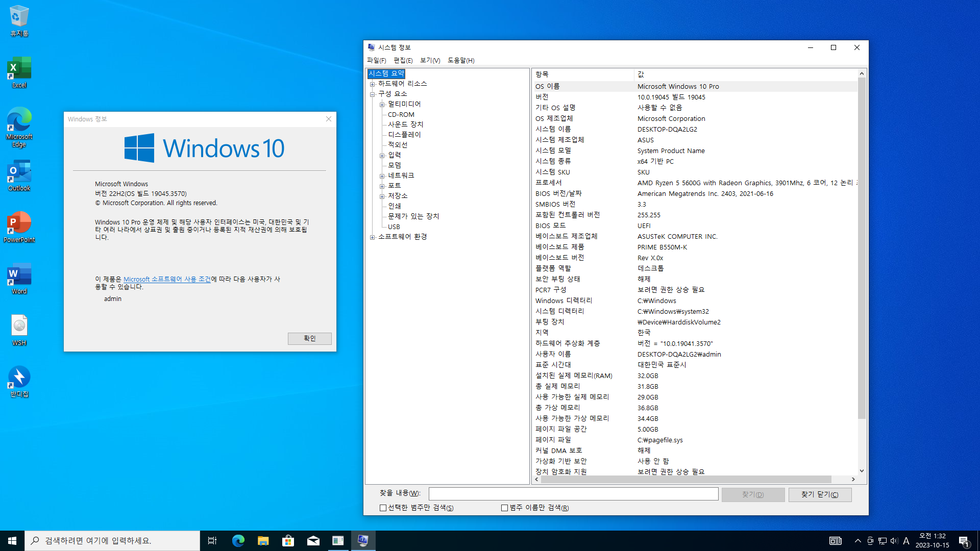Open the Recycle Bin (휴지통) desktop icon

point(19,21)
